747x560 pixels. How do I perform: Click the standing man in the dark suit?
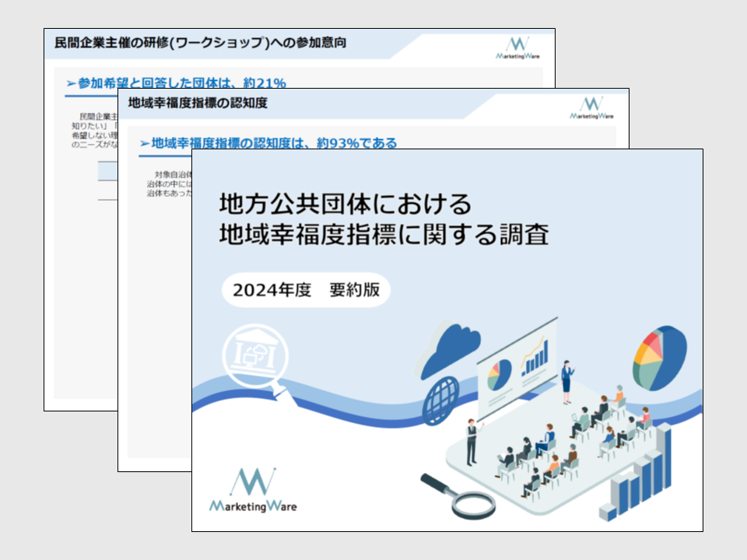click(471, 440)
